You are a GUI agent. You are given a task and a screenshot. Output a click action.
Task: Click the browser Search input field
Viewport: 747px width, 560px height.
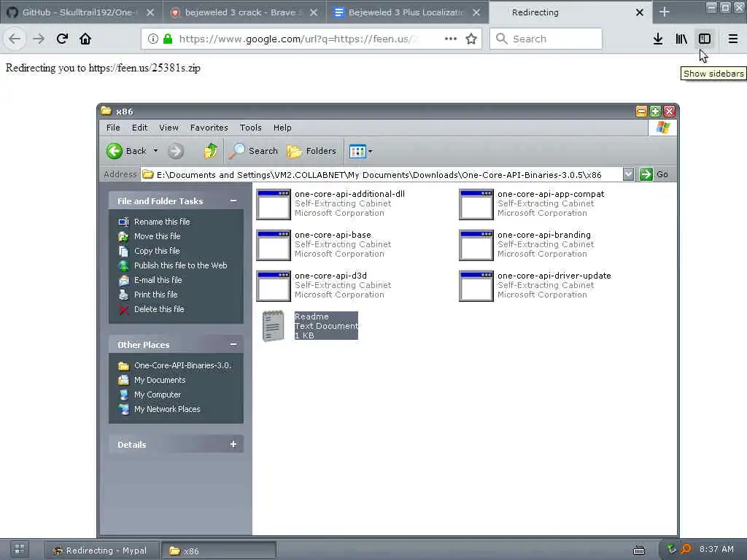point(546,39)
